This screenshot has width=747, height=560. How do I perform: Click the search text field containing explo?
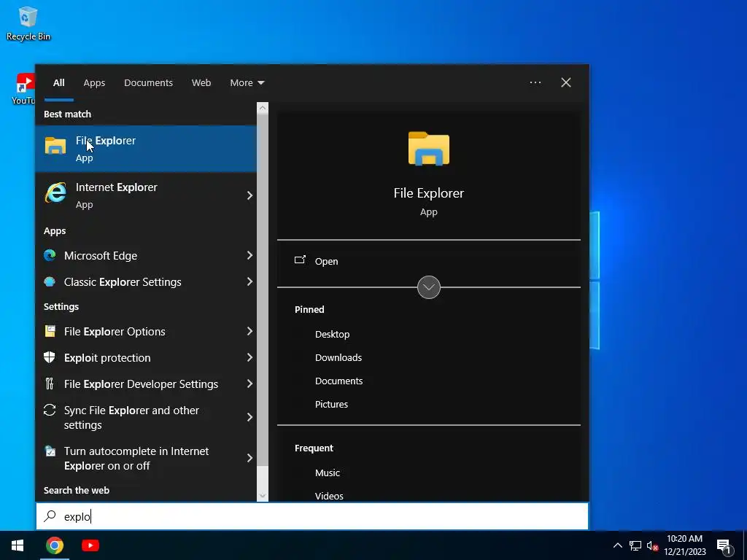(x=312, y=516)
